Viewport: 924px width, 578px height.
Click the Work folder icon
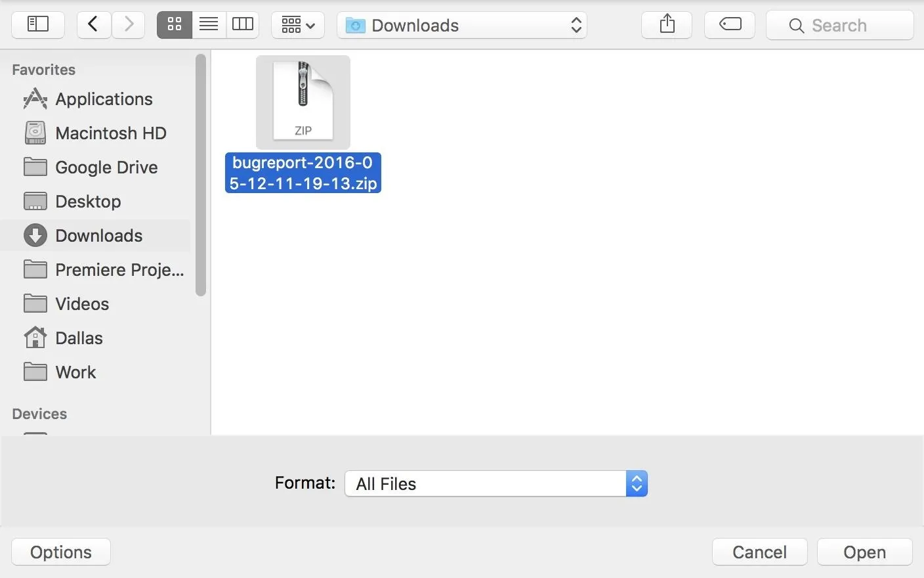[x=35, y=372]
